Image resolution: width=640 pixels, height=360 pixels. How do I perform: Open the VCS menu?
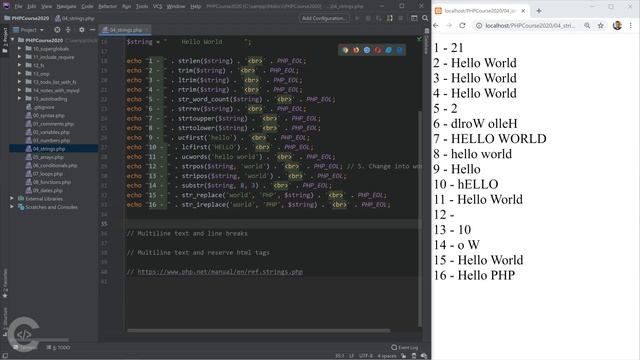tap(158, 6)
